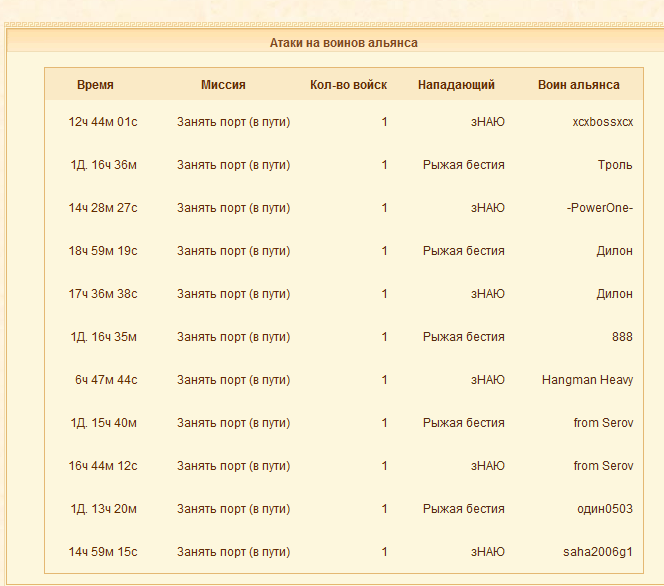664x586 pixels.
Task: Open alliance warrior один0503
Action: (605, 509)
